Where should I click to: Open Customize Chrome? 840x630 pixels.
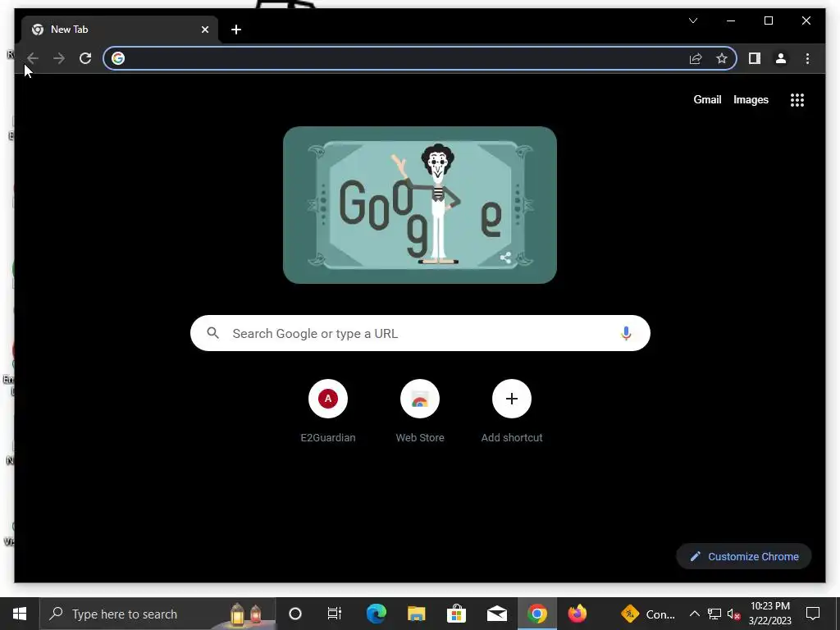(x=743, y=557)
